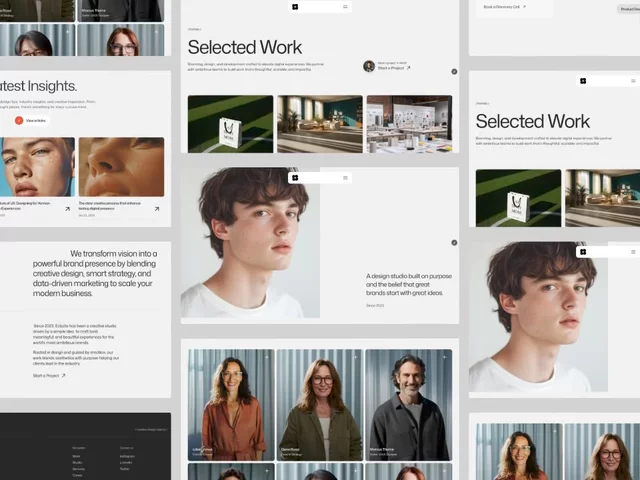The image size is (640, 480).
Task: Open the close-up nose and lips article image
Action: pos(122,167)
